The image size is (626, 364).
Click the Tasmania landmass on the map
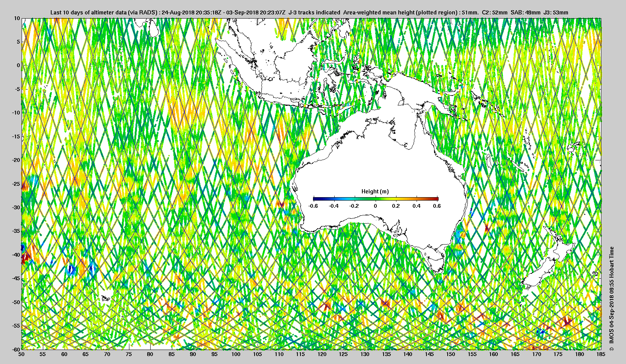pos(436,264)
